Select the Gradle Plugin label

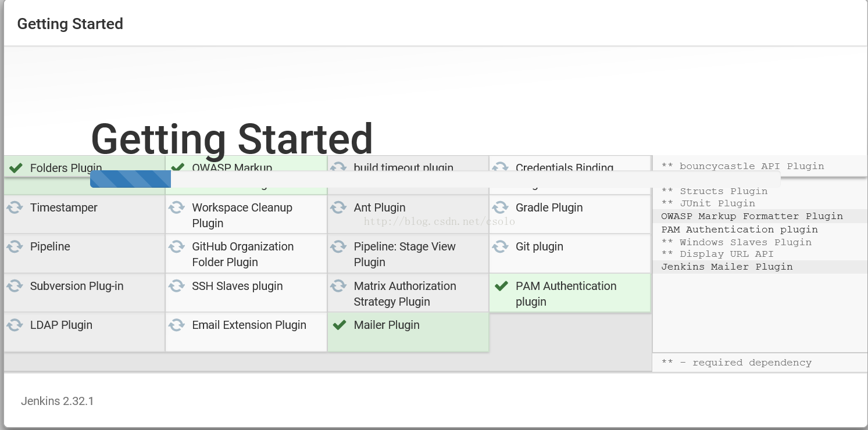point(549,207)
